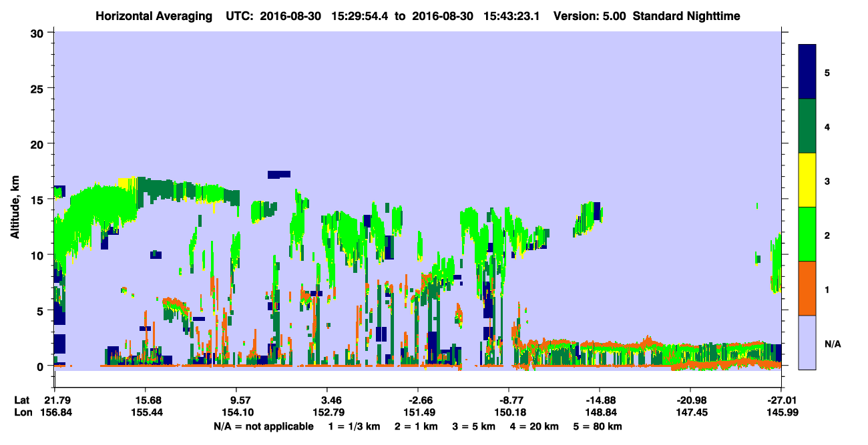Click the latitude value 15.68
The image size is (868, 445).
click(x=145, y=400)
